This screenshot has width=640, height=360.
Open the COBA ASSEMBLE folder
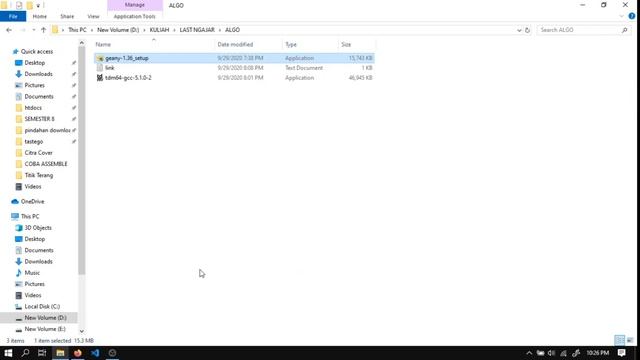tap(46, 164)
